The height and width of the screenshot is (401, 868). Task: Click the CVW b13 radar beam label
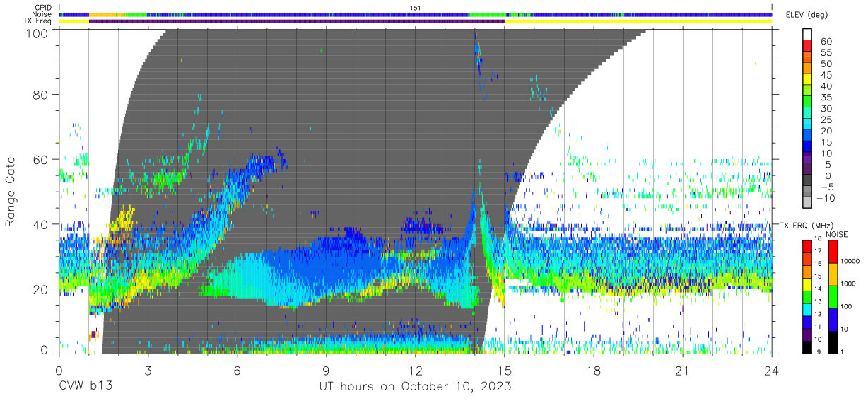[x=86, y=387]
